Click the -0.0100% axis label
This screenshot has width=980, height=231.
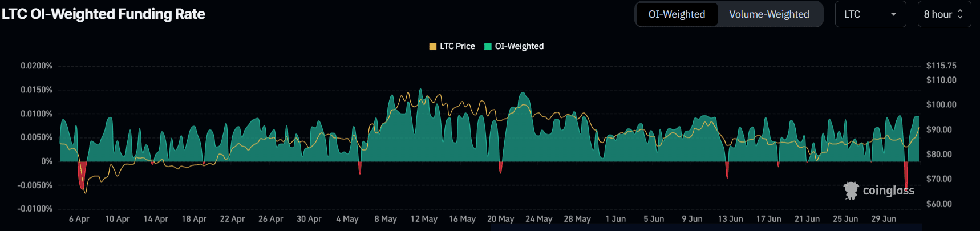coord(35,209)
